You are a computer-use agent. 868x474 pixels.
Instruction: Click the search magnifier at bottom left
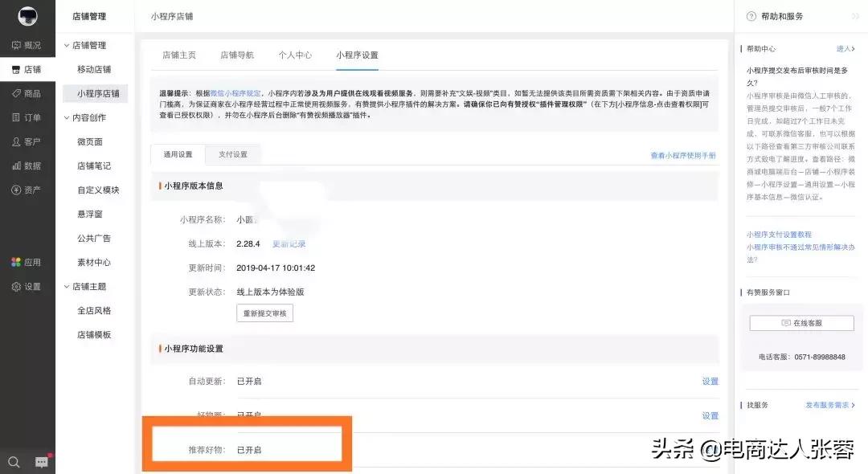point(14,464)
